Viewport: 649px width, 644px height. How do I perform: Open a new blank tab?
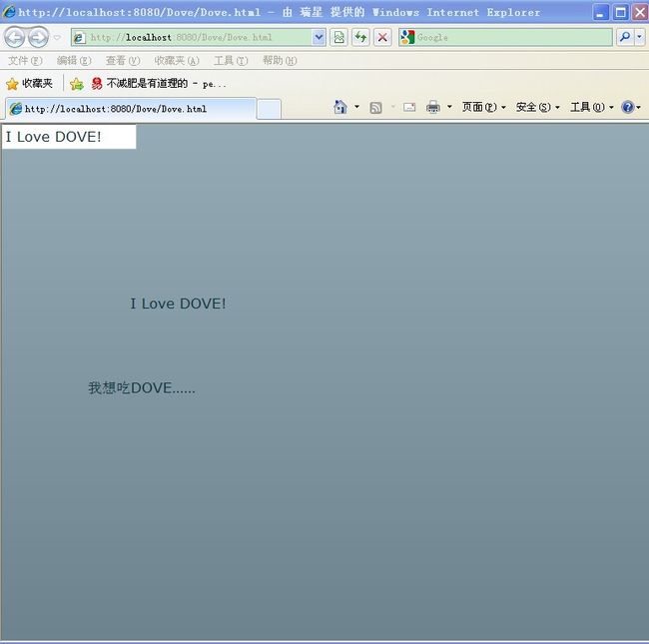click(x=269, y=109)
